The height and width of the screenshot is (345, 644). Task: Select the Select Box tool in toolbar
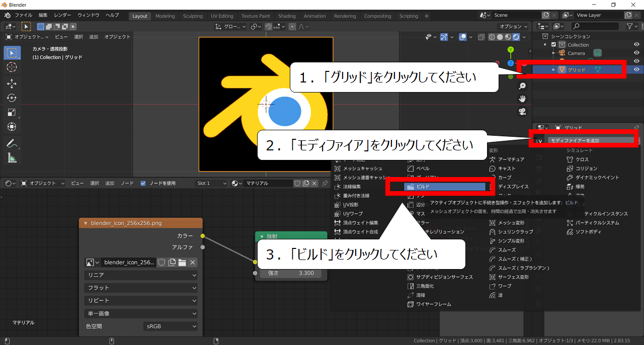(x=12, y=52)
